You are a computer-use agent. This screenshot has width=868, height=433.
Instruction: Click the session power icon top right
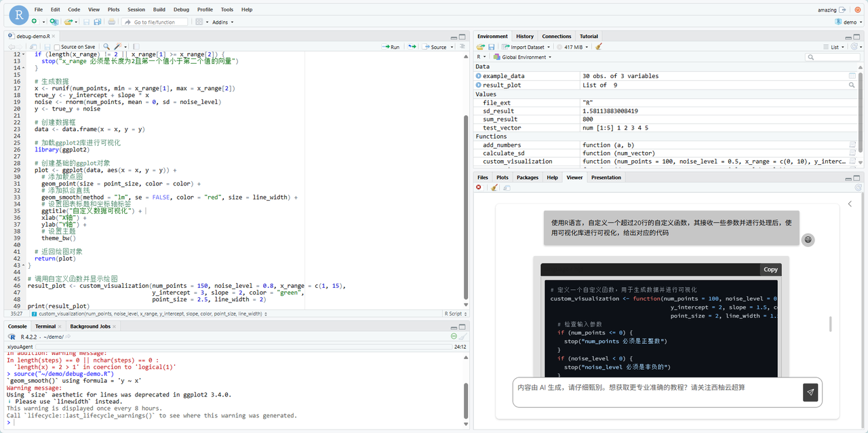tap(857, 10)
